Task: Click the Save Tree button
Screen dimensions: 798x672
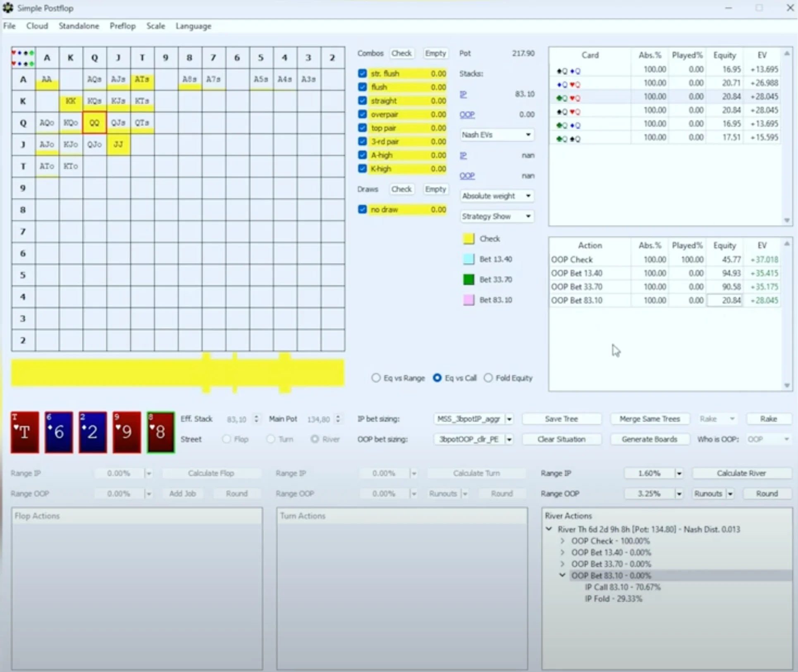Action: pyautogui.click(x=561, y=419)
